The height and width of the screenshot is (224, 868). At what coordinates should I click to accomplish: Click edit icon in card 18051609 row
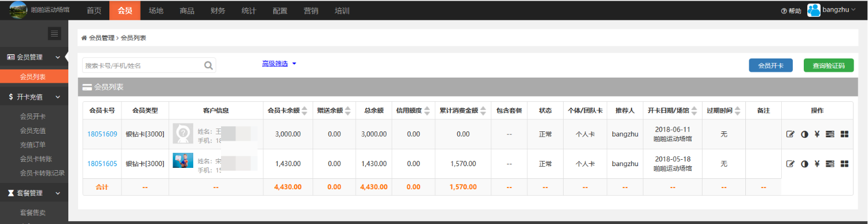coord(790,134)
